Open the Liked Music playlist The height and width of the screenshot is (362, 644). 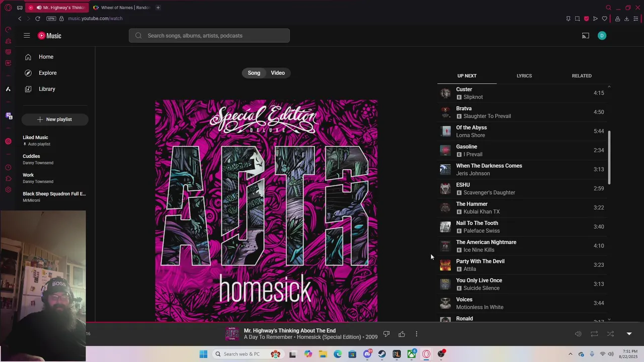coord(54,140)
